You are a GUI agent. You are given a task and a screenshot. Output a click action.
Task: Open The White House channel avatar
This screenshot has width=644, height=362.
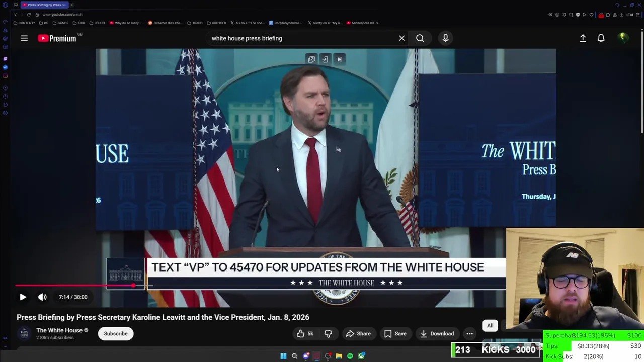click(24, 333)
